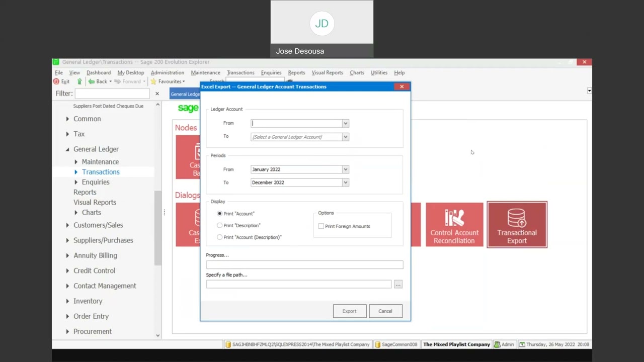Click Suppliers Post Dated Cheques Due item
Viewport: 644px width, 362px height.
pyautogui.click(x=108, y=106)
